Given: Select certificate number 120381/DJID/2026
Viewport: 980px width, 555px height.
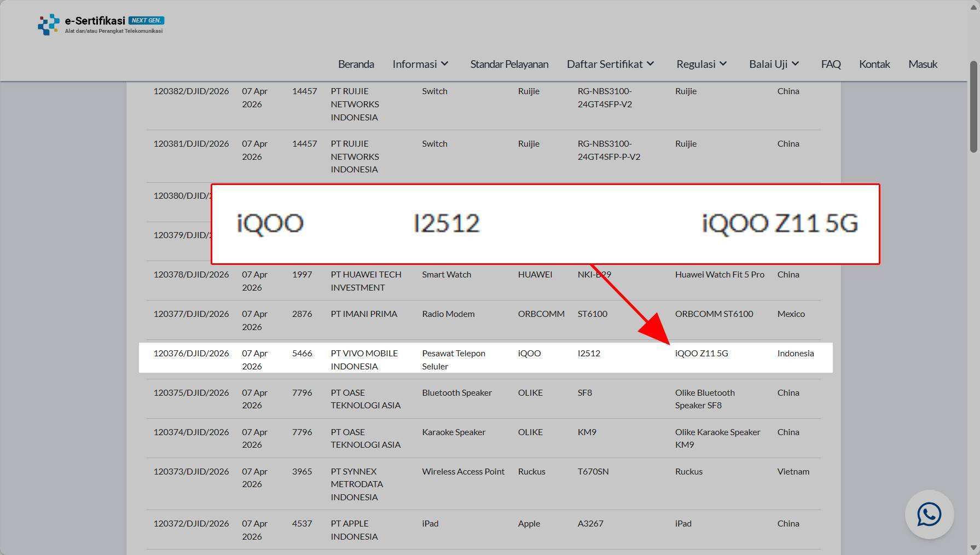Looking at the screenshot, I should (x=191, y=144).
